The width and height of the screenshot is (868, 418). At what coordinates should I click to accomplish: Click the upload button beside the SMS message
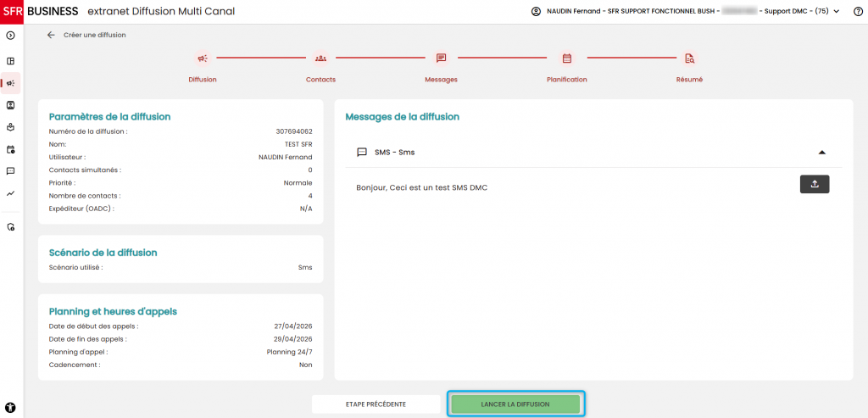pos(815,184)
